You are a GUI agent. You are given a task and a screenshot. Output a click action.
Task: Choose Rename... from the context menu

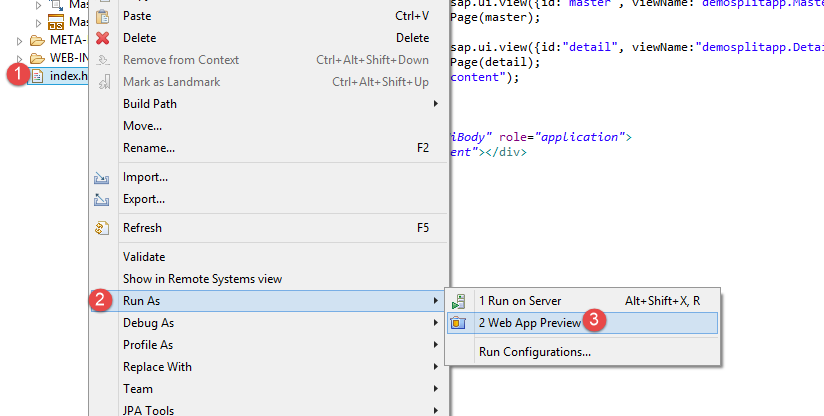(149, 148)
